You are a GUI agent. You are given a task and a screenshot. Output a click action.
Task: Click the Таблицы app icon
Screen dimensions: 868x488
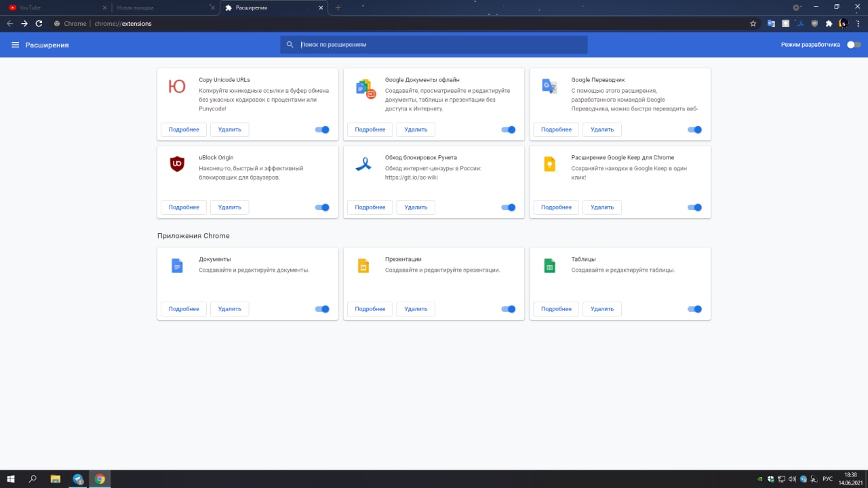tap(549, 266)
